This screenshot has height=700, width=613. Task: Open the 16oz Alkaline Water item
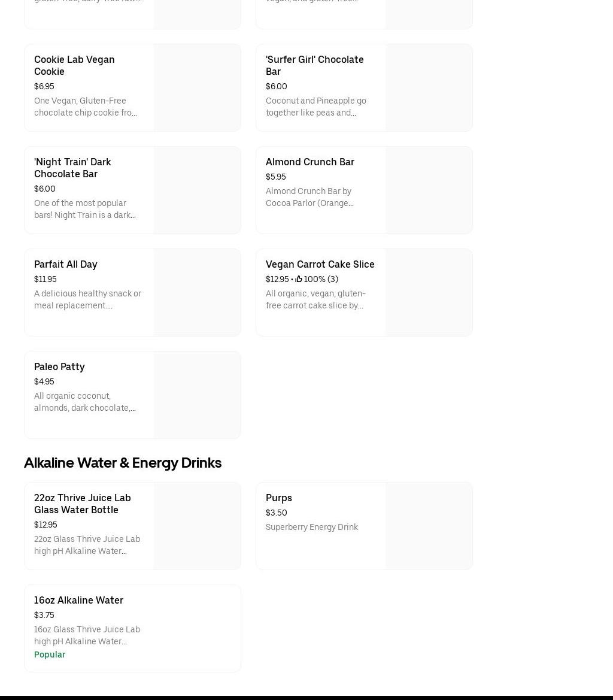pyautogui.click(x=78, y=600)
